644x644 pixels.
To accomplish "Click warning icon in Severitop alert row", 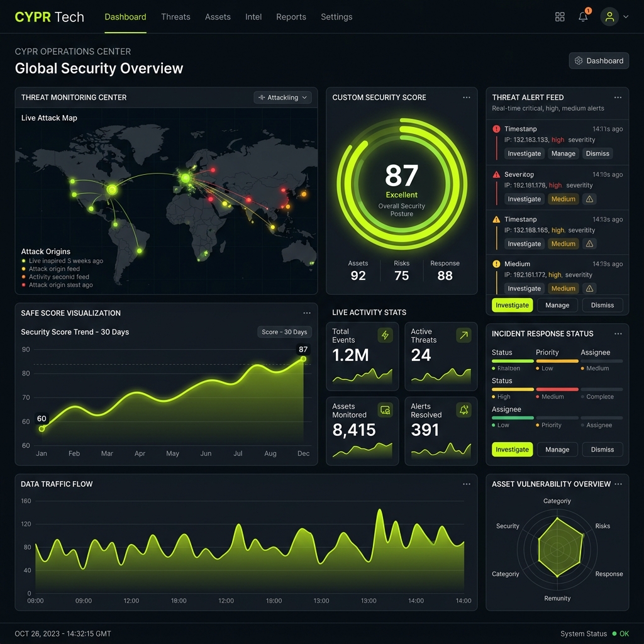I will [589, 199].
